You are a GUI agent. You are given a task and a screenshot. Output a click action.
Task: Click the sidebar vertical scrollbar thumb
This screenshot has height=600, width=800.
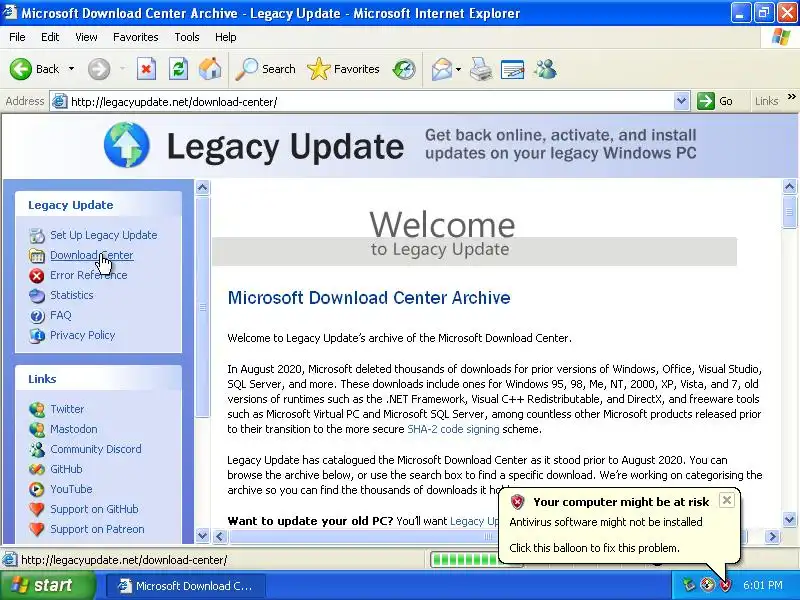pos(203,307)
